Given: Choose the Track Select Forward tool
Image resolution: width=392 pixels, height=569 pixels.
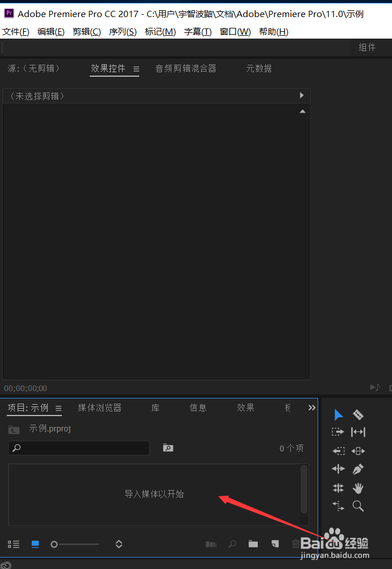Looking at the screenshot, I should coord(338,432).
